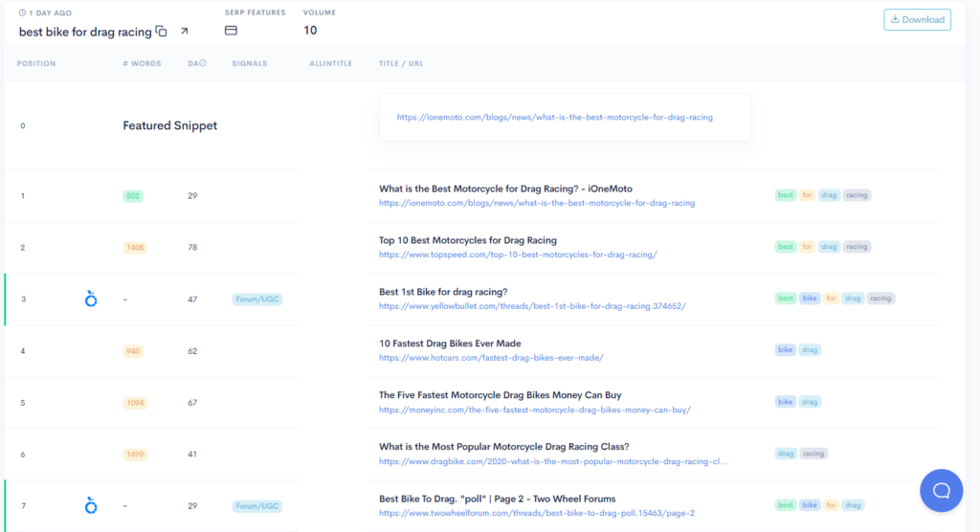
Task: Open the chat support bubble
Action: (941, 491)
